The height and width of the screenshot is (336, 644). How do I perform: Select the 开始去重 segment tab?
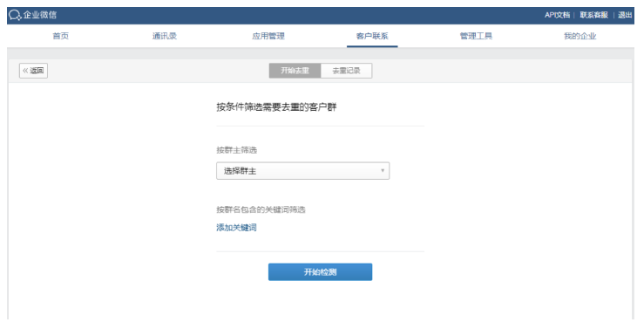pyautogui.click(x=295, y=71)
